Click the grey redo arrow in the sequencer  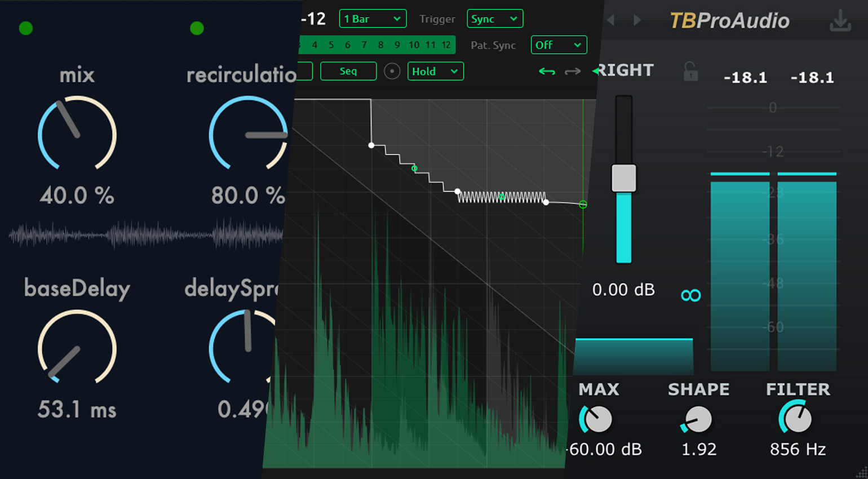[x=572, y=72]
